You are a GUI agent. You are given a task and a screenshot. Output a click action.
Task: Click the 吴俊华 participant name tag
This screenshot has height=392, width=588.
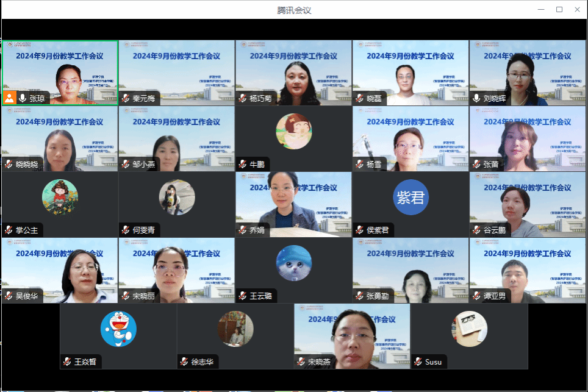[26, 296]
